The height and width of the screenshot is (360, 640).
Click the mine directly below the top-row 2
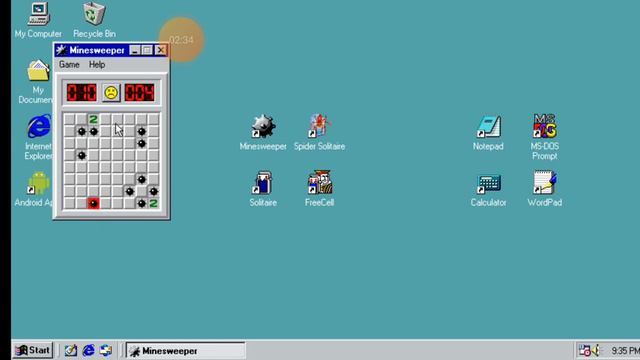click(93, 131)
